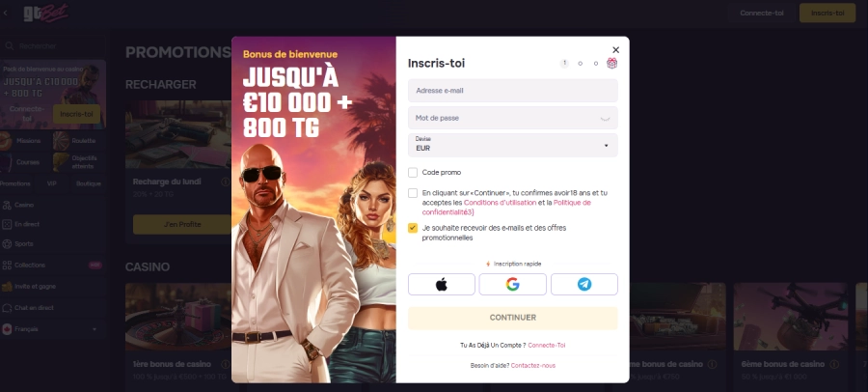This screenshot has height=392, width=868.
Task: Expand the Français language selector
Action: pos(51,329)
